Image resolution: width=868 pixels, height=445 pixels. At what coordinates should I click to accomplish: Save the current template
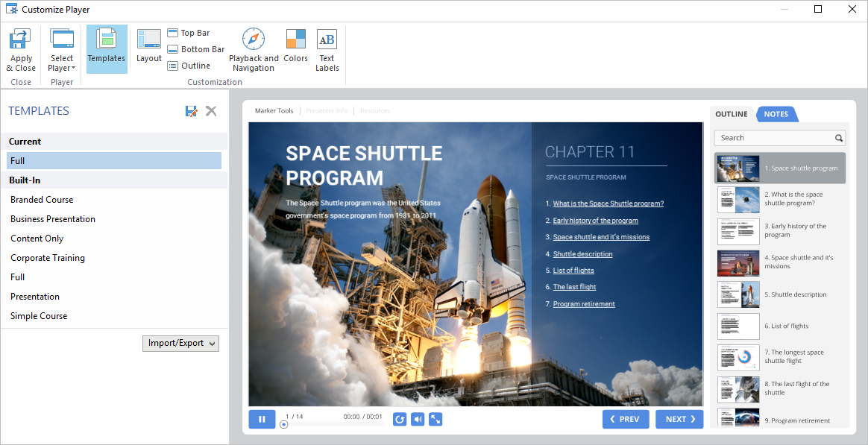click(x=192, y=110)
